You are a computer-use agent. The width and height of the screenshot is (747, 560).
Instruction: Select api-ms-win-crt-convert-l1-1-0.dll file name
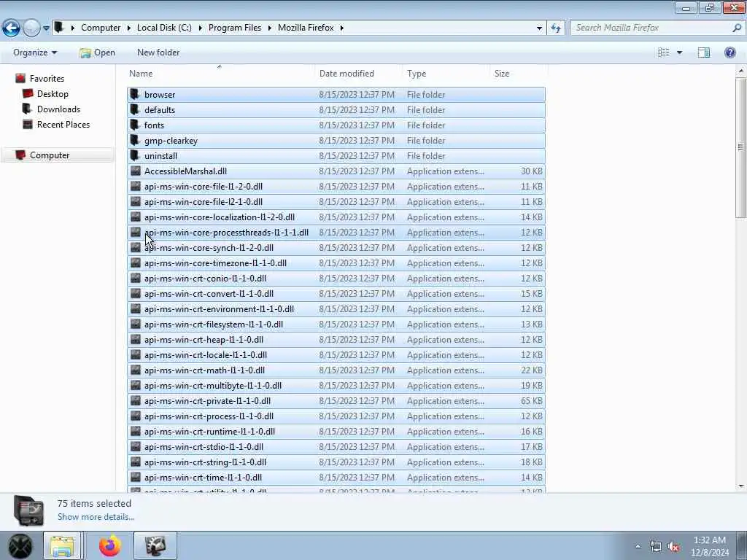pyautogui.click(x=209, y=293)
